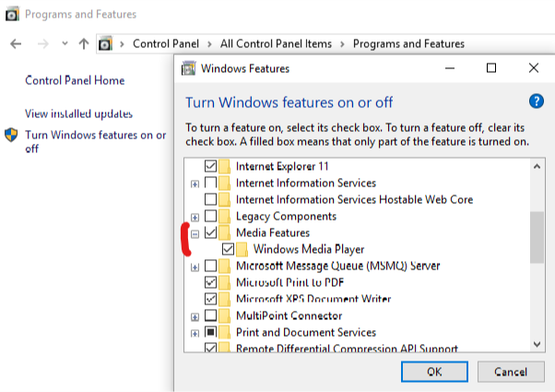Click the up one level arrow
This screenshot has width=555, height=392.
(x=84, y=43)
